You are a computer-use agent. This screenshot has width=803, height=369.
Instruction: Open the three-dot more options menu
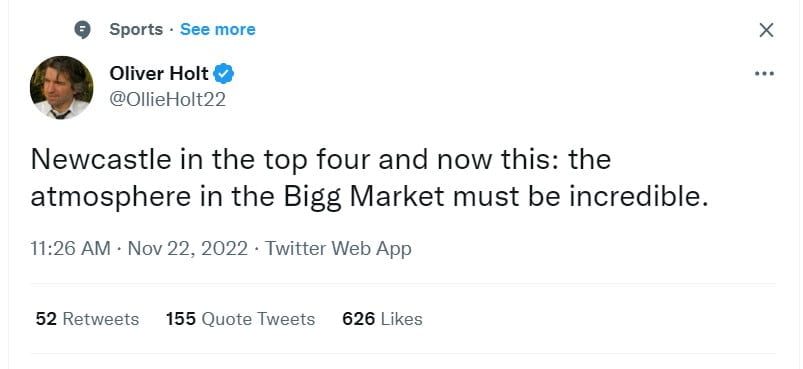pyautogui.click(x=765, y=74)
